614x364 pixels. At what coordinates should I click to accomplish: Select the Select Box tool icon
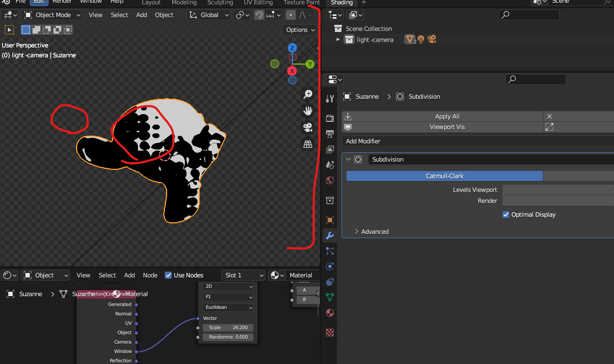(x=9, y=30)
